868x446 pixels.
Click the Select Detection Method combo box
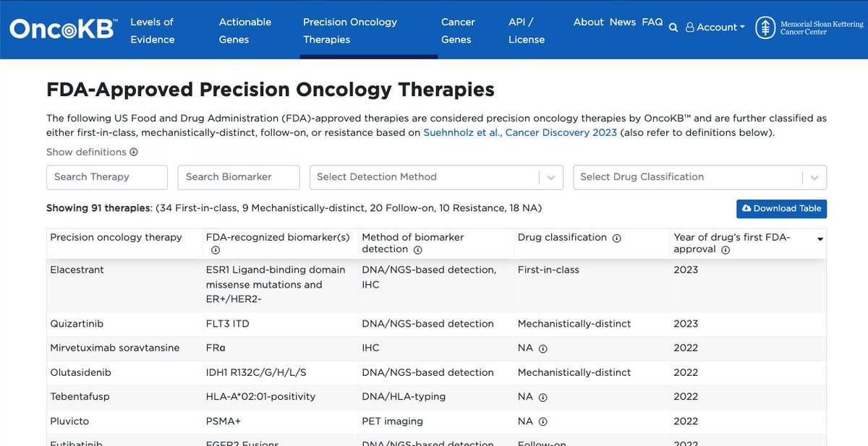(x=435, y=177)
